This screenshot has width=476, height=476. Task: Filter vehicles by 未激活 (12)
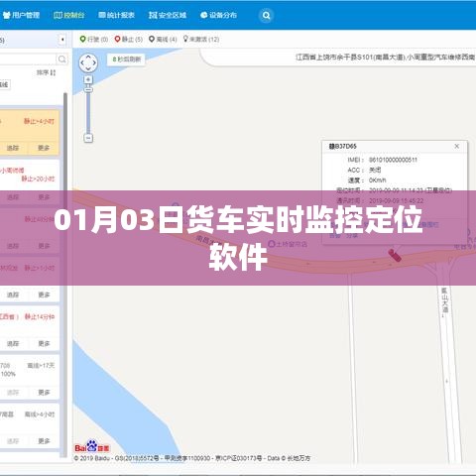tap(201, 40)
